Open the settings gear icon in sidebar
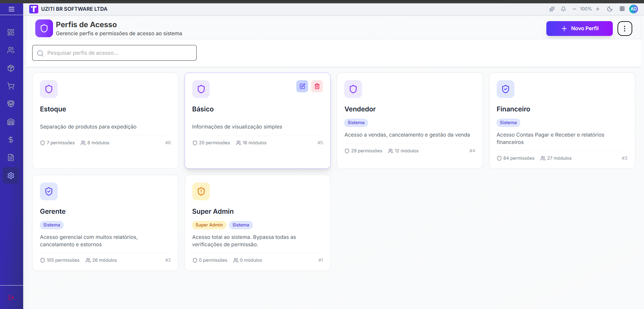Screen dimensions: 644x309 [x=11, y=175]
